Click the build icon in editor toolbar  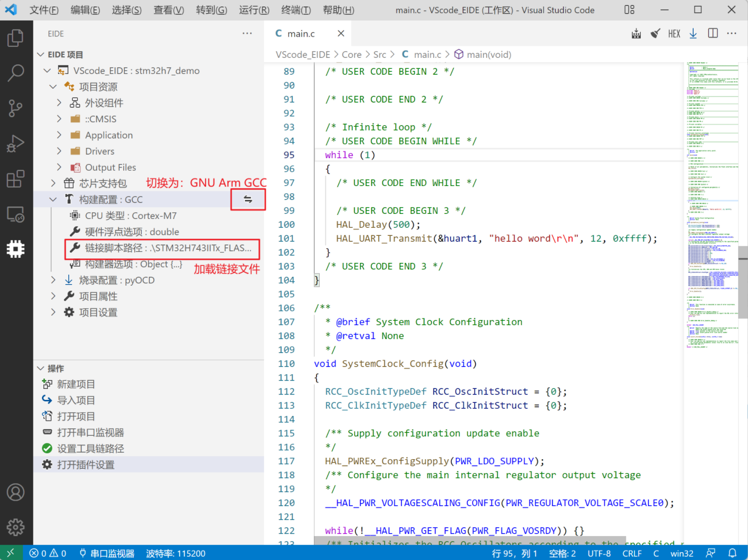pyautogui.click(x=636, y=34)
